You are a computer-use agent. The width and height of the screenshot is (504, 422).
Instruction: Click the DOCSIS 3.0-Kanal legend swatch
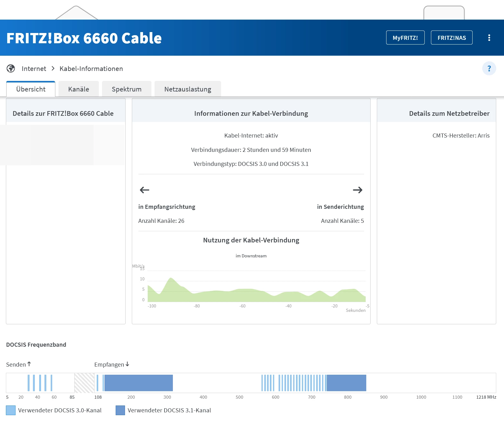[11, 410]
